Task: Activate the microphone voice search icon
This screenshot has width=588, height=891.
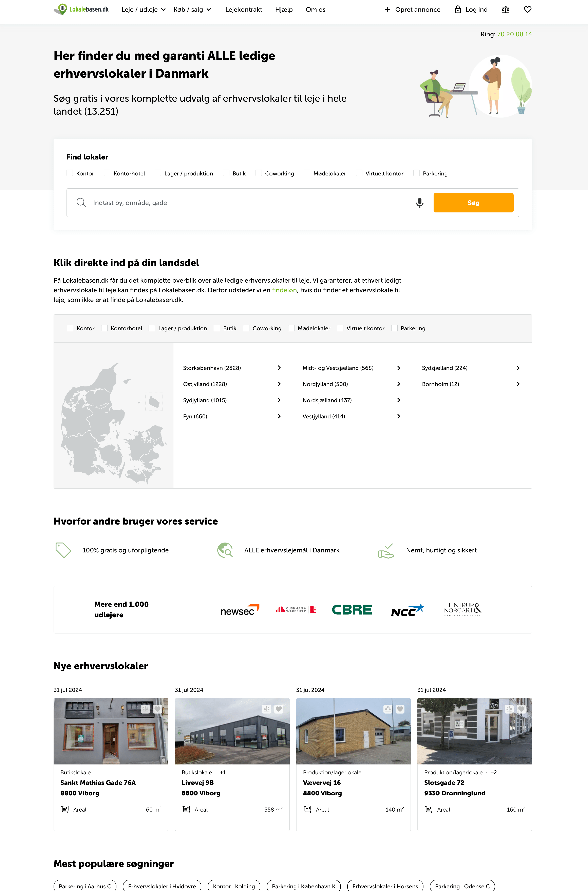Action: point(420,203)
